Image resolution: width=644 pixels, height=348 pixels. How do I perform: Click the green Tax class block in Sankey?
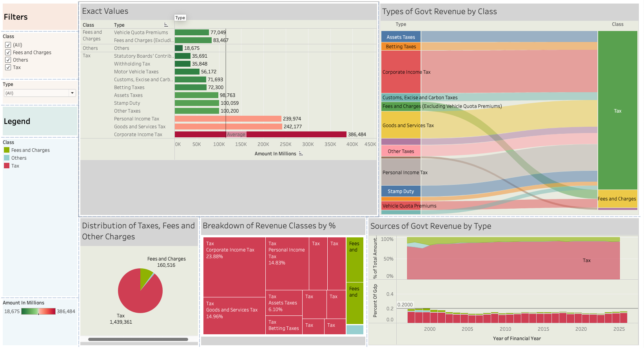coord(617,111)
